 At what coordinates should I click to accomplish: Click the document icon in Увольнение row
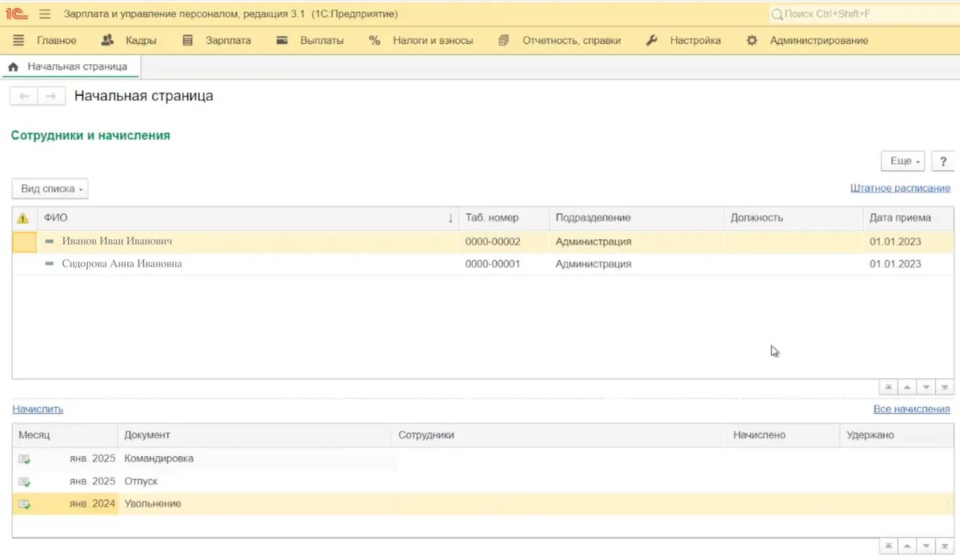tap(25, 504)
